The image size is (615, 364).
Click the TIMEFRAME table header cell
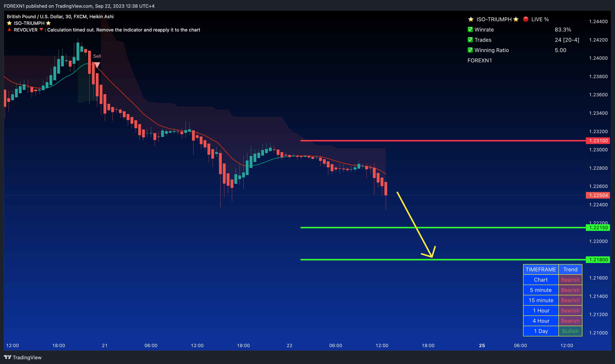pyautogui.click(x=541, y=270)
